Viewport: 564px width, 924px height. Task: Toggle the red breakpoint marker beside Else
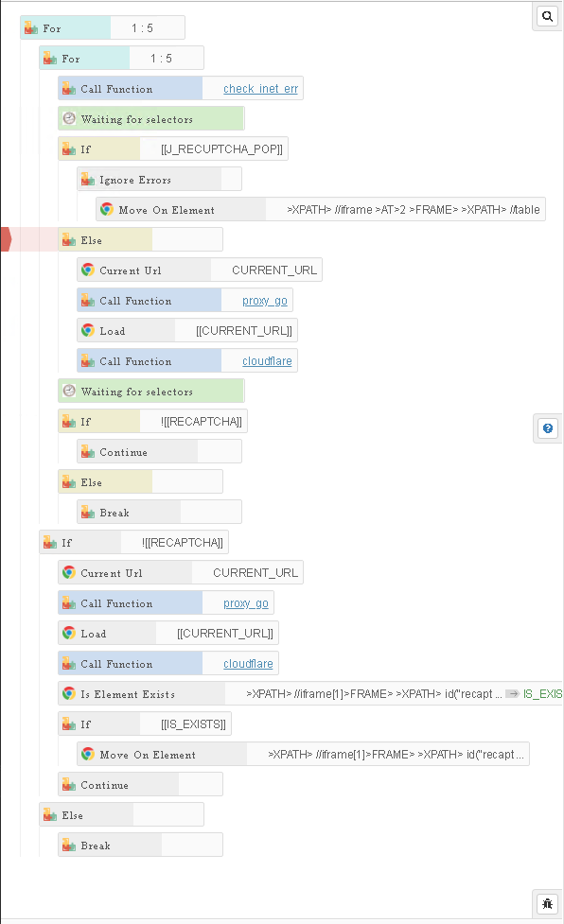(x=3, y=239)
